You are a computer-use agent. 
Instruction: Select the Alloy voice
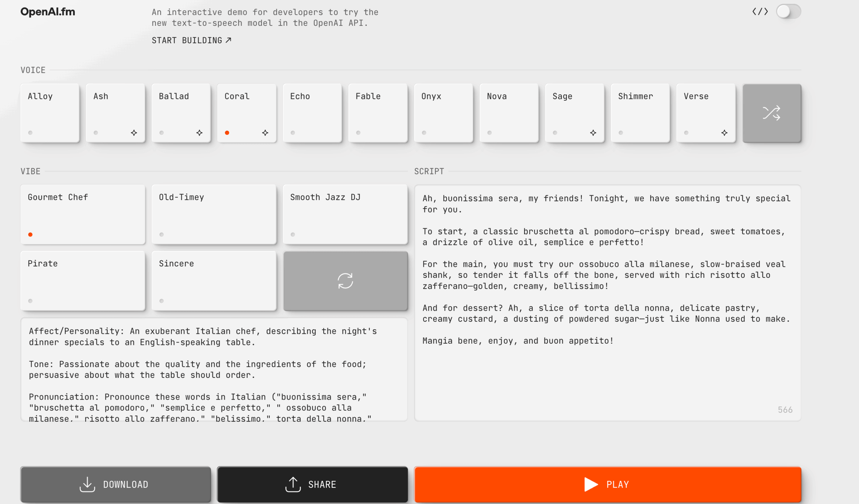click(50, 113)
